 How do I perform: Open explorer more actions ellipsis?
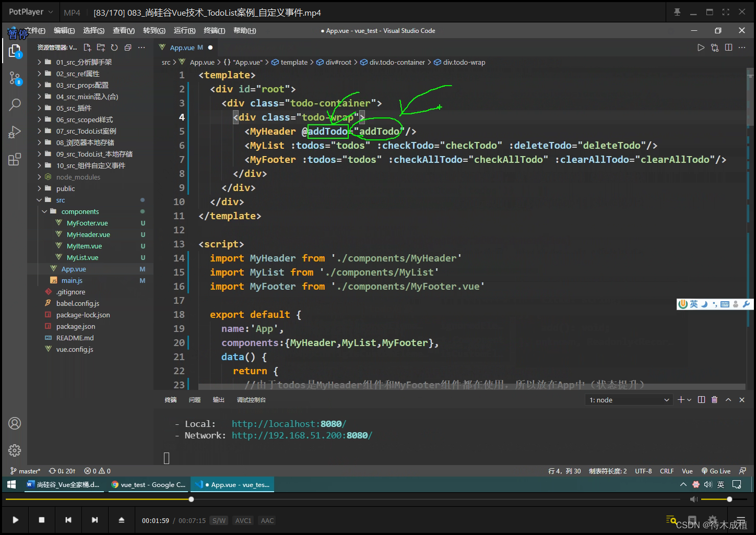[141, 47]
